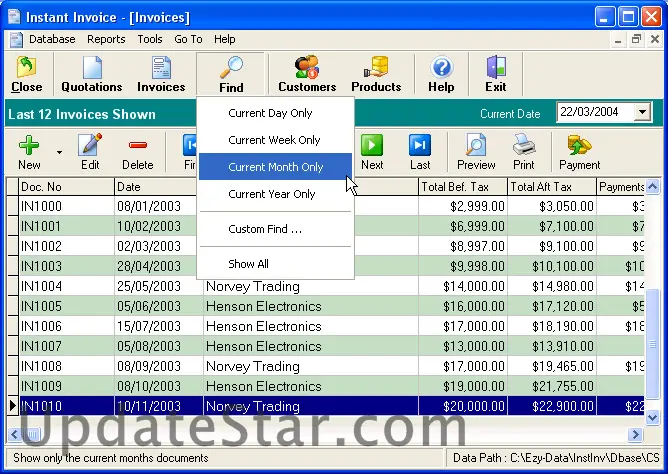
Task: Click the Total Bef. Tax column header
Action: point(463,187)
